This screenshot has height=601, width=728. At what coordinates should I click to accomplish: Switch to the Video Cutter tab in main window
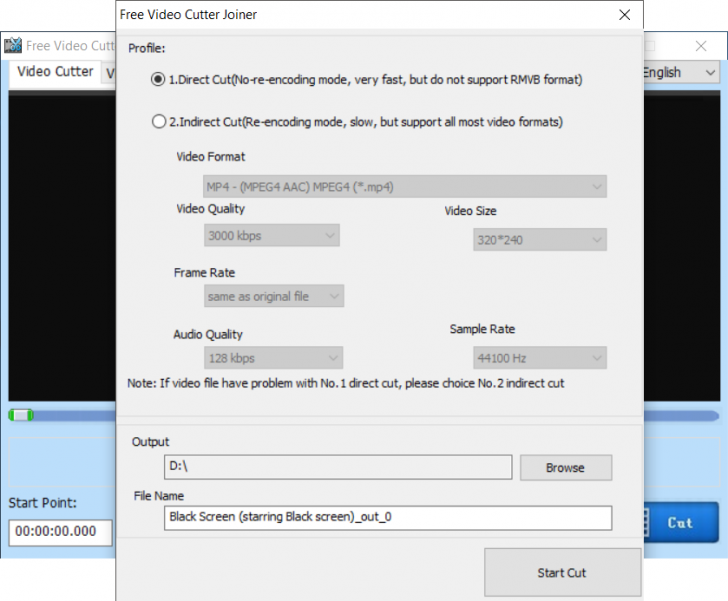pos(55,72)
